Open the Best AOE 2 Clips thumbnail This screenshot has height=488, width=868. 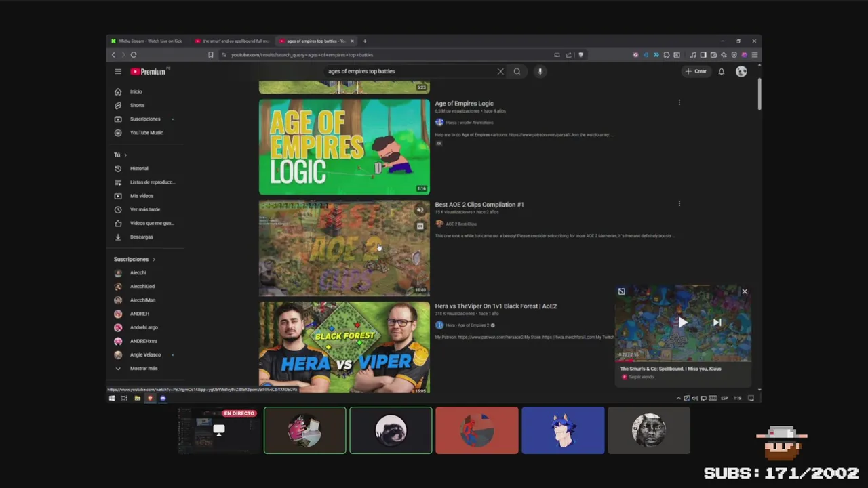[x=344, y=248]
